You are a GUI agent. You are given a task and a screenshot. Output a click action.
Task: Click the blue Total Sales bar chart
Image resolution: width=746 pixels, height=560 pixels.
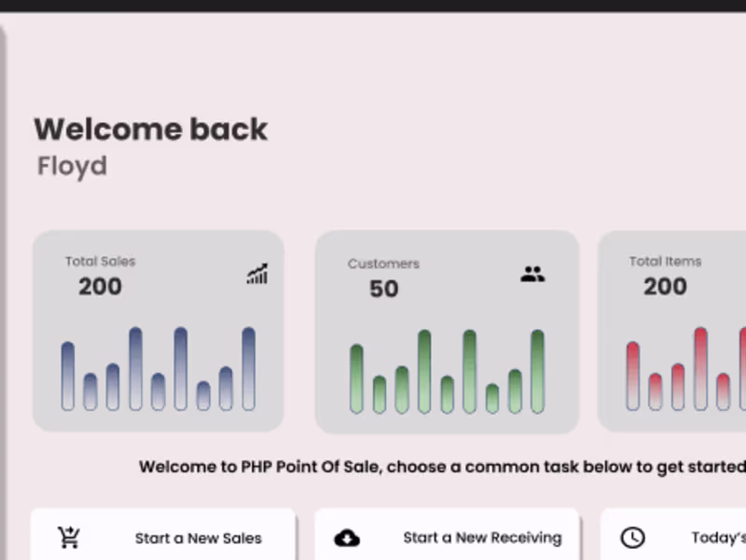158,369
